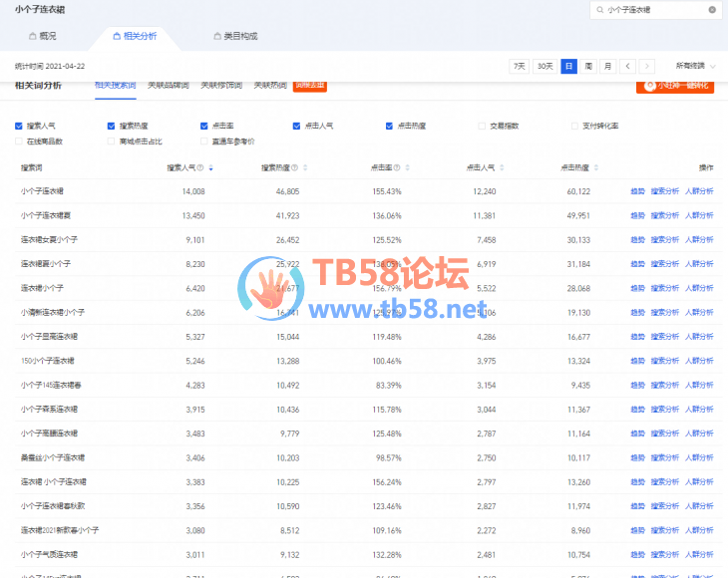Click into the top search input field

654,10
